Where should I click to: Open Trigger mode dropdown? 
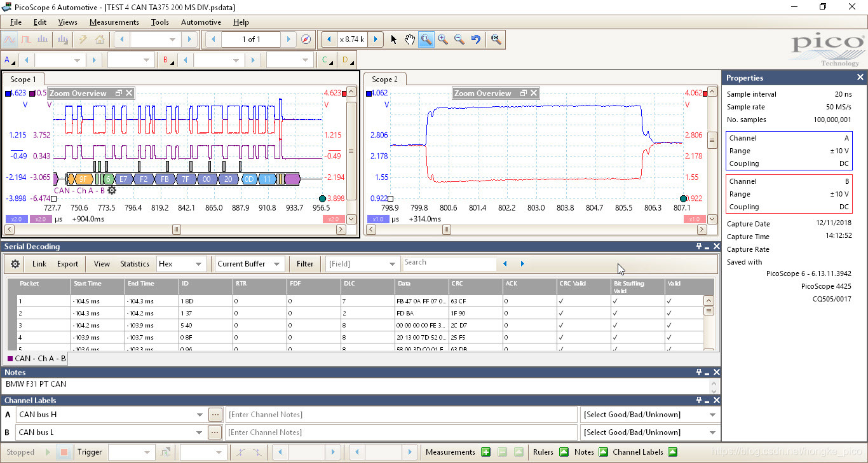pos(132,452)
